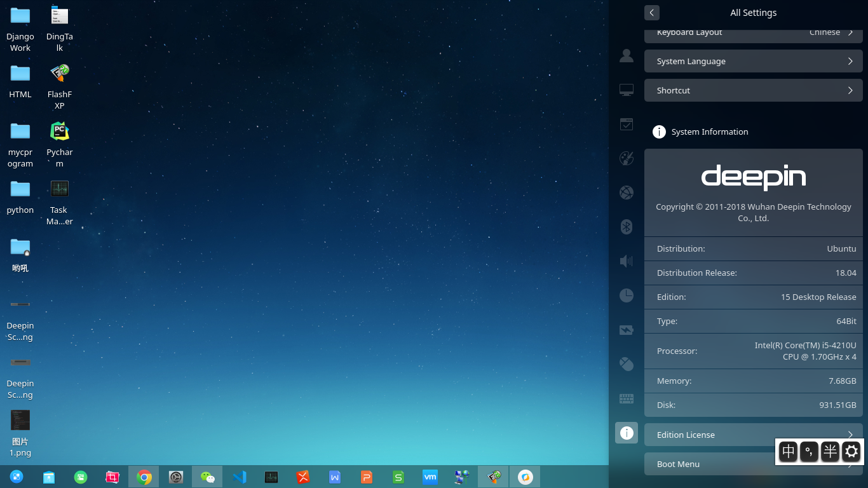Click Intel Core i5-4210U processor text
This screenshot has width=868, height=488.
[806, 351]
